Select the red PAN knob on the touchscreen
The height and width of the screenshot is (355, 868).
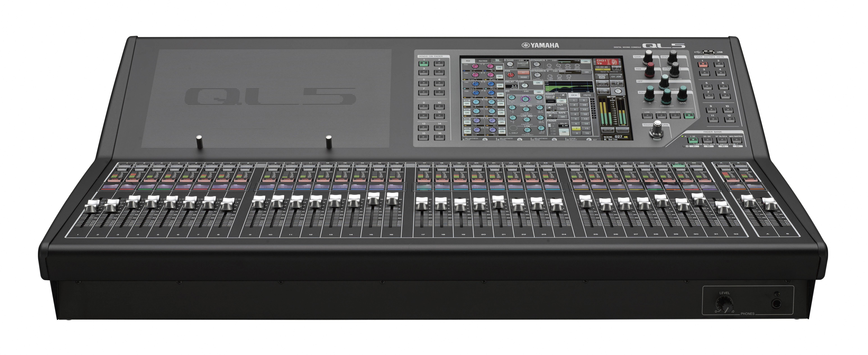[510, 75]
